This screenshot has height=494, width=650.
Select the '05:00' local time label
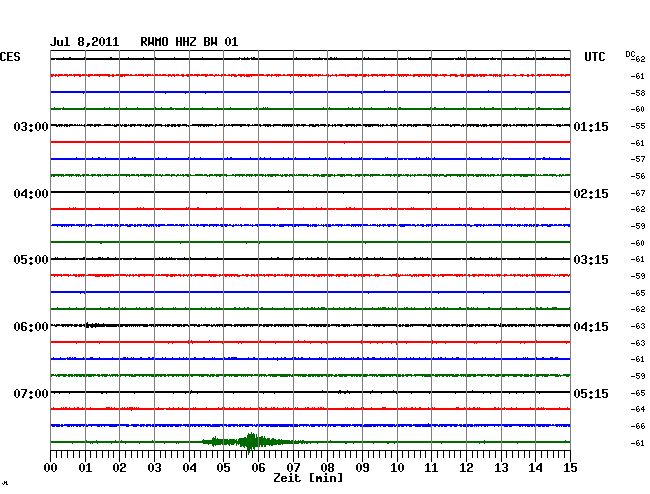tap(31, 260)
